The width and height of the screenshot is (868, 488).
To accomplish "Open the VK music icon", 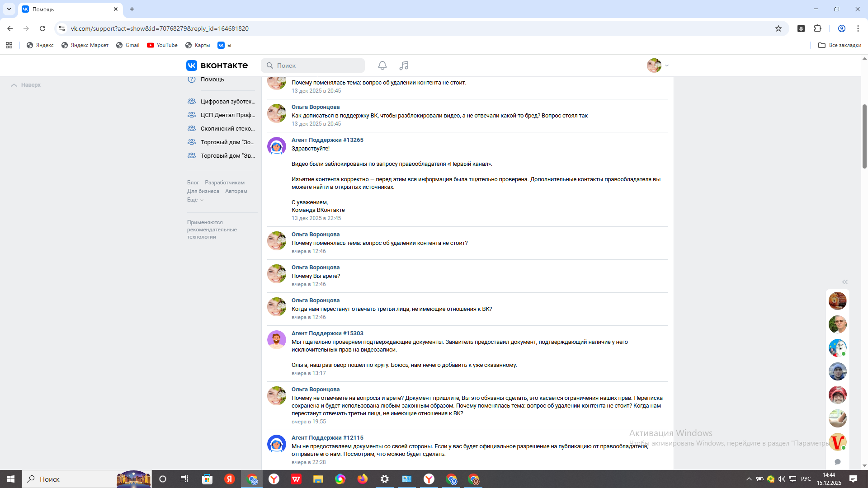I will [x=404, y=66].
